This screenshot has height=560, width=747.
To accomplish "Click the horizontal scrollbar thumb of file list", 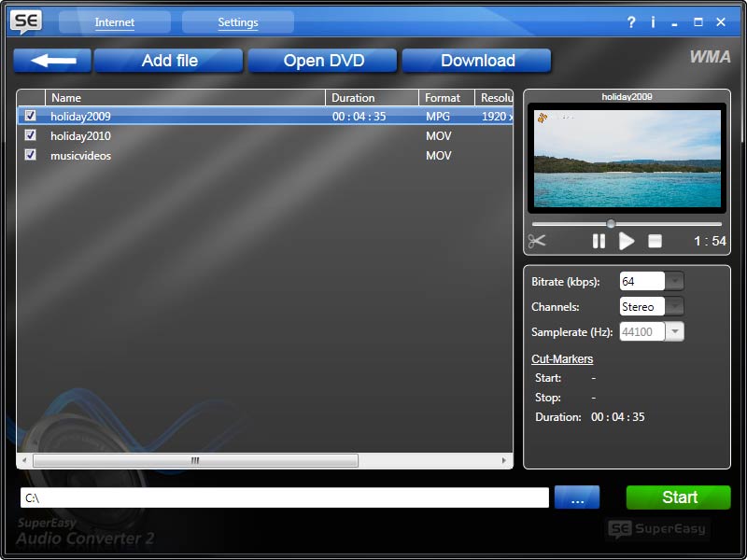I will click(195, 460).
